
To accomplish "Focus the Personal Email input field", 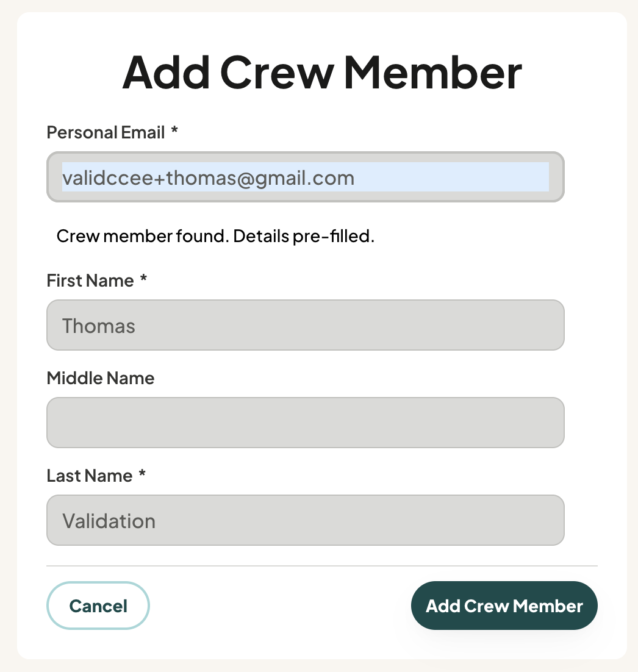I will (306, 177).
